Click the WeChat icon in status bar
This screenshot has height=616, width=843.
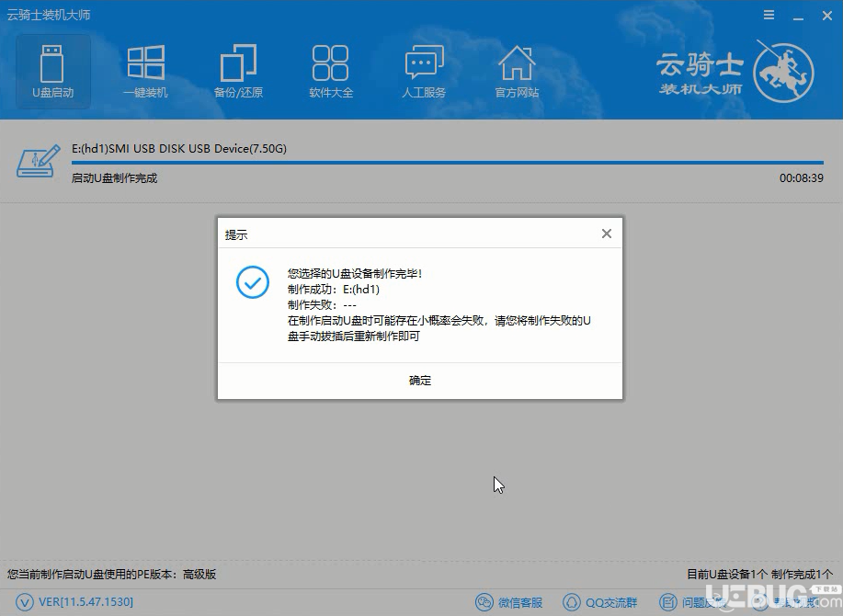484,602
